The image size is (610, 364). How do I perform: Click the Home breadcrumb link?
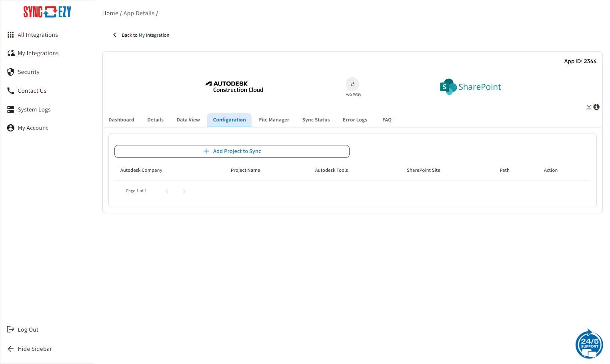[x=110, y=13]
